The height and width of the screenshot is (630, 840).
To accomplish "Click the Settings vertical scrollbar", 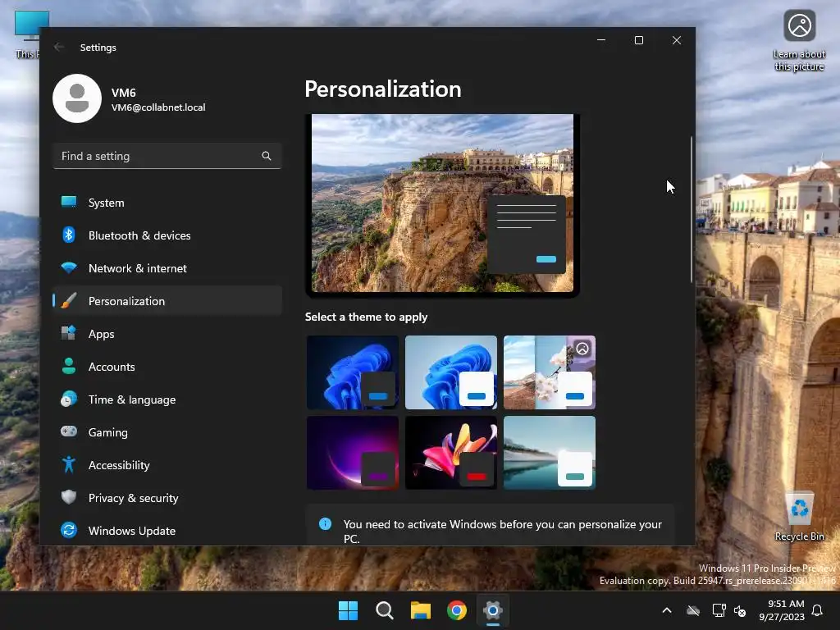I will (691, 209).
